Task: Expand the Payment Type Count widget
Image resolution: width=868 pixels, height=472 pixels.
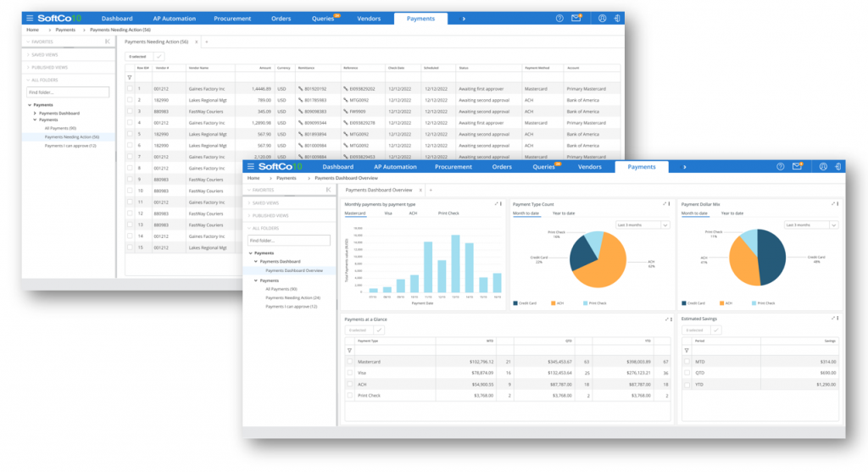Action: [665, 203]
